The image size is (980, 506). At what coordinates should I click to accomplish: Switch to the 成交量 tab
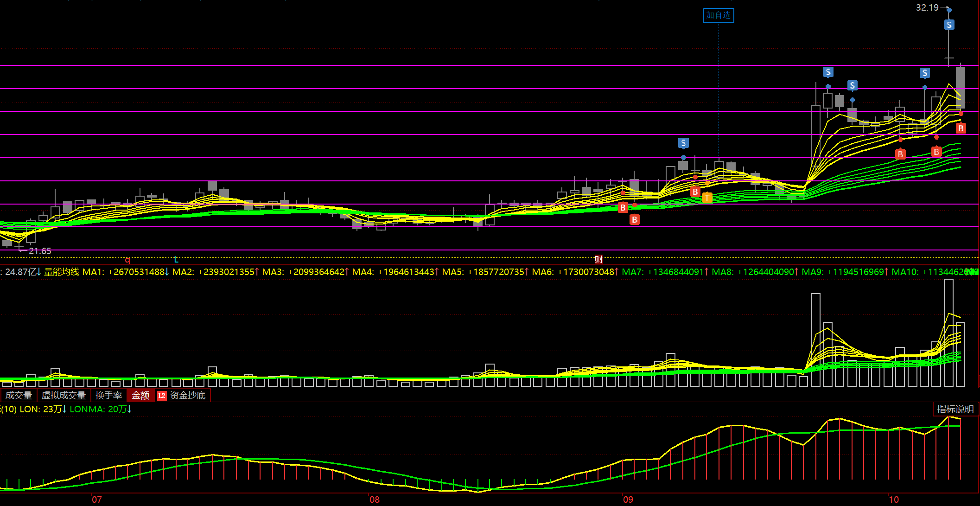pos(19,396)
